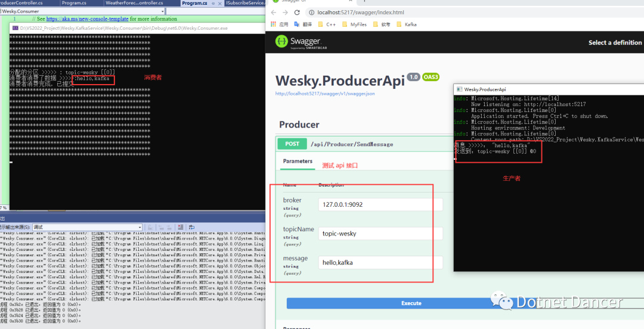Open the Wesky.Consumer project scope dropdown

pos(82,11)
